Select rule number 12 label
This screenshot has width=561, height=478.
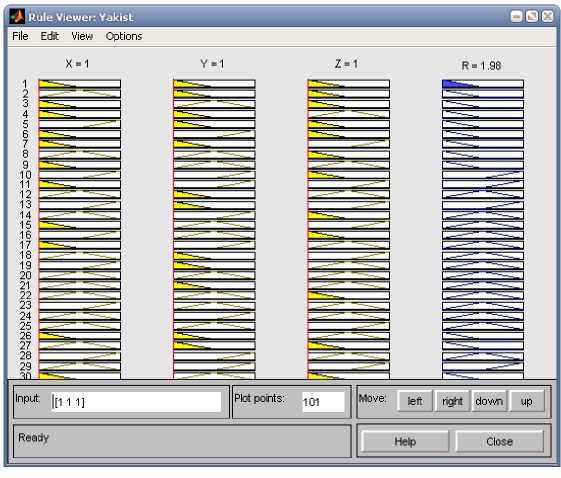(25, 194)
